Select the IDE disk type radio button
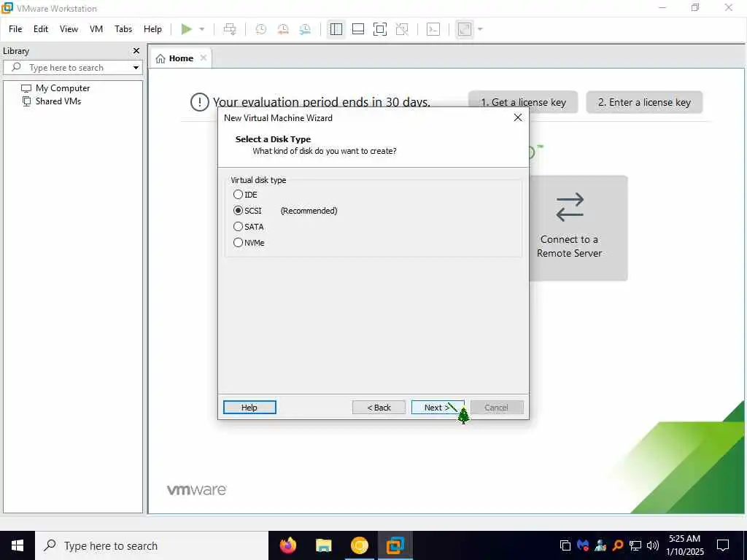This screenshot has width=747, height=560. (239, 194)
